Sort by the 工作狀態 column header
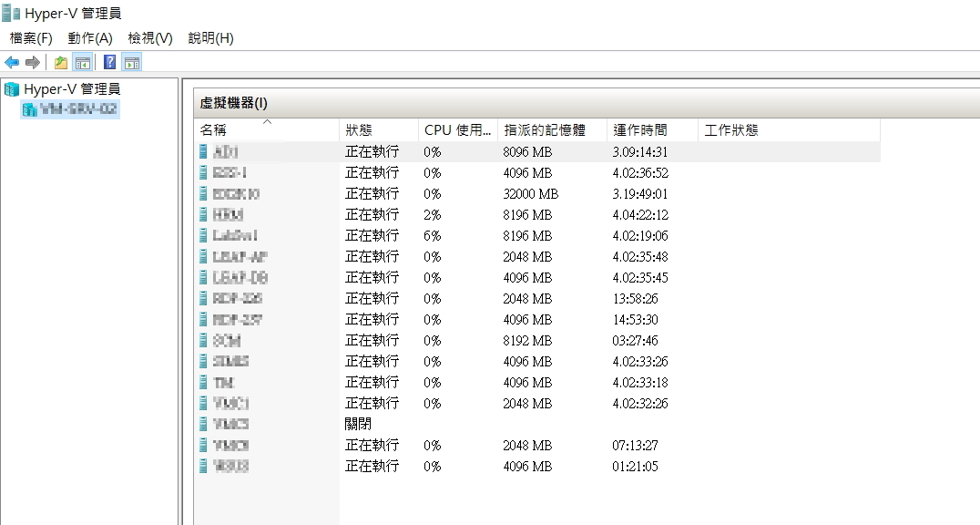Image resolution: width=980 pixels, height=525 pixels. [x=790, y=130]
